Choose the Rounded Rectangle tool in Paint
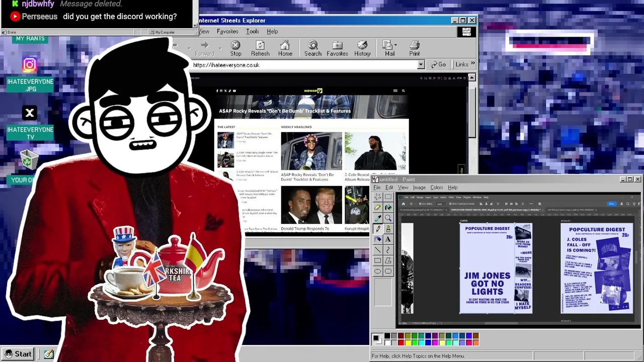Screen dimensions: 644x362 pos(388,271)
